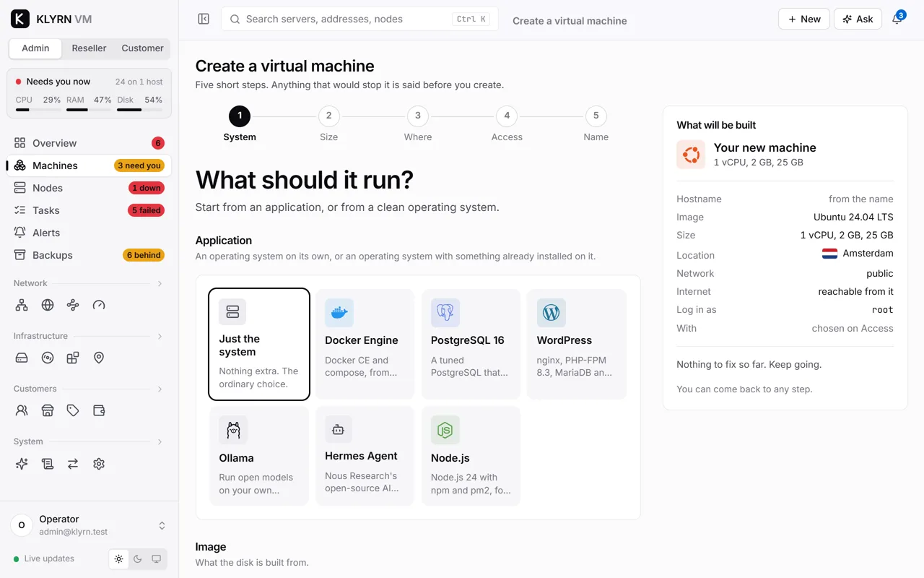Image resolution: width=924 pixels, height=578 pixels.
Task: Switch to the Reseller view tab
Action: tap(89, 48)
